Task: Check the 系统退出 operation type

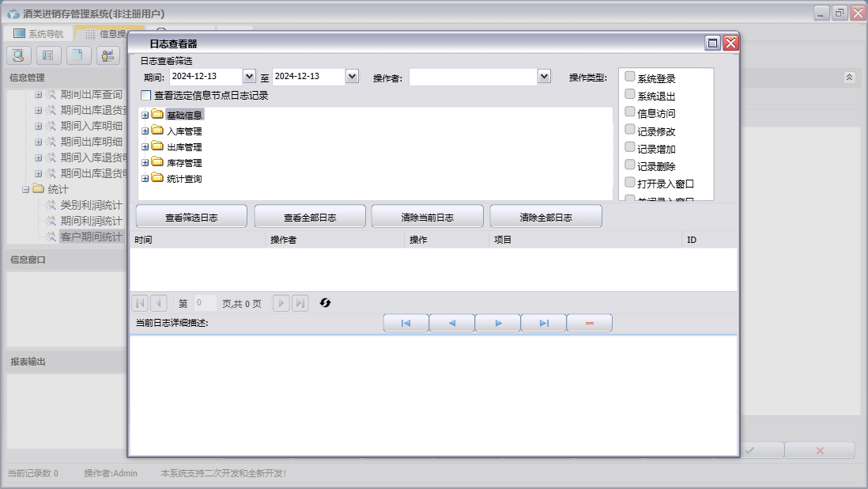Action: click(x=629, y=93)
